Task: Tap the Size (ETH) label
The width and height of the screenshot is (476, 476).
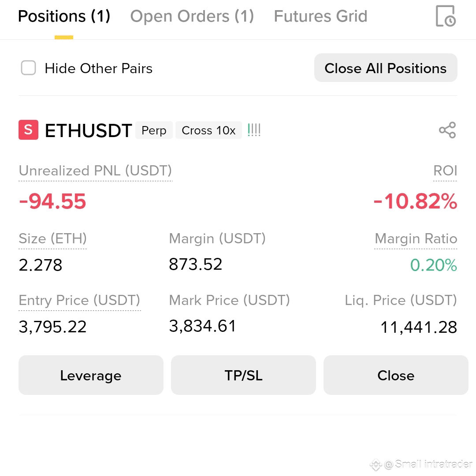Action: 53,238
